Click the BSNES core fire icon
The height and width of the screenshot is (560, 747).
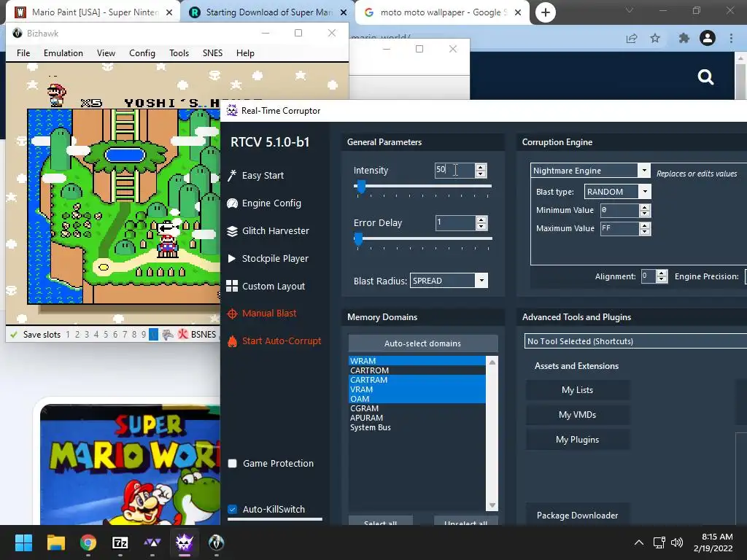click(x=183, y=334)
